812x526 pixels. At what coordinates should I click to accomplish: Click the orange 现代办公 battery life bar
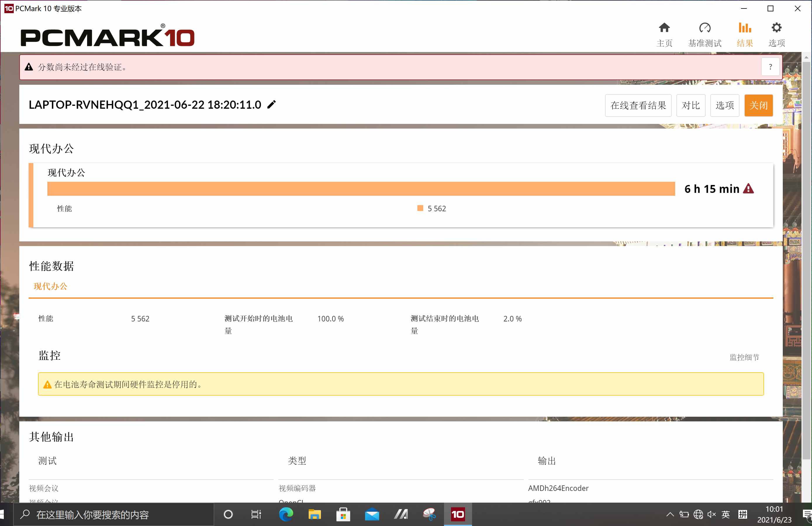[x=361, y=189]
